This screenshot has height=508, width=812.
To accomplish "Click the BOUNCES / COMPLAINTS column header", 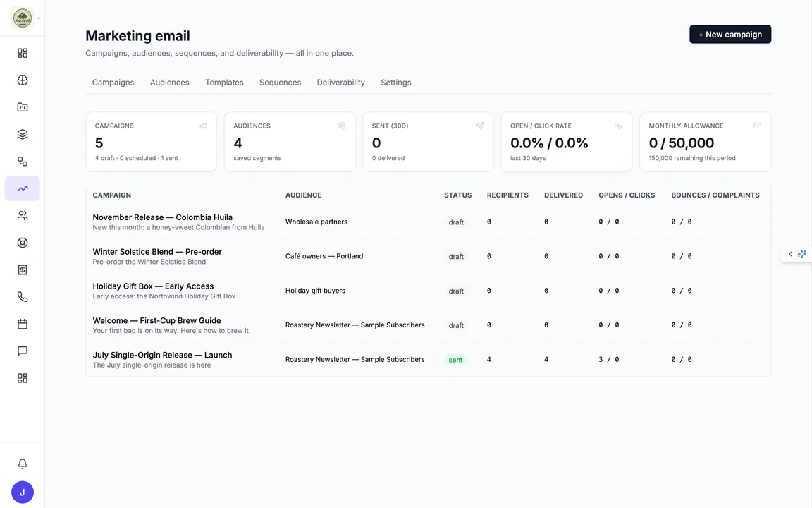I will coord(715,195).
